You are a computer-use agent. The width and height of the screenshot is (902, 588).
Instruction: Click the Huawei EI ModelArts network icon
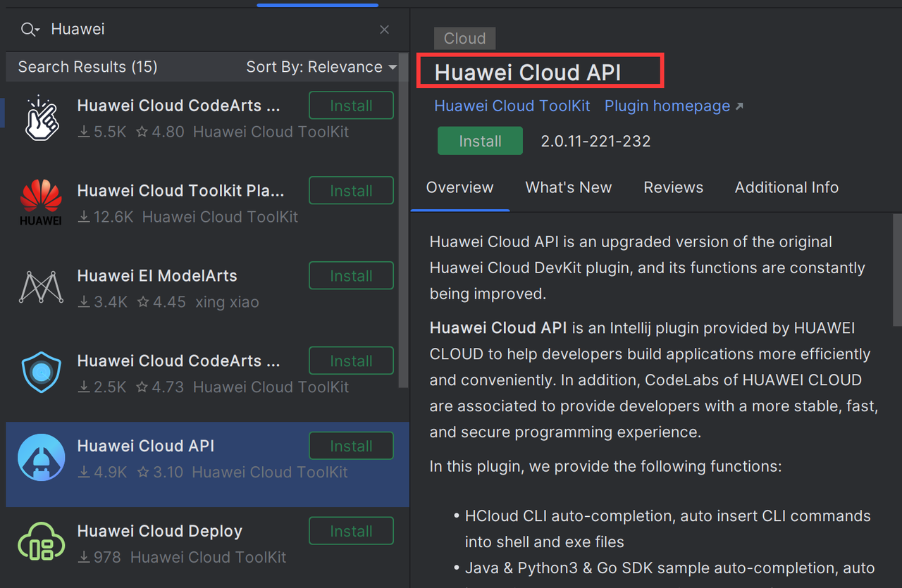click(x=41, y=287)
